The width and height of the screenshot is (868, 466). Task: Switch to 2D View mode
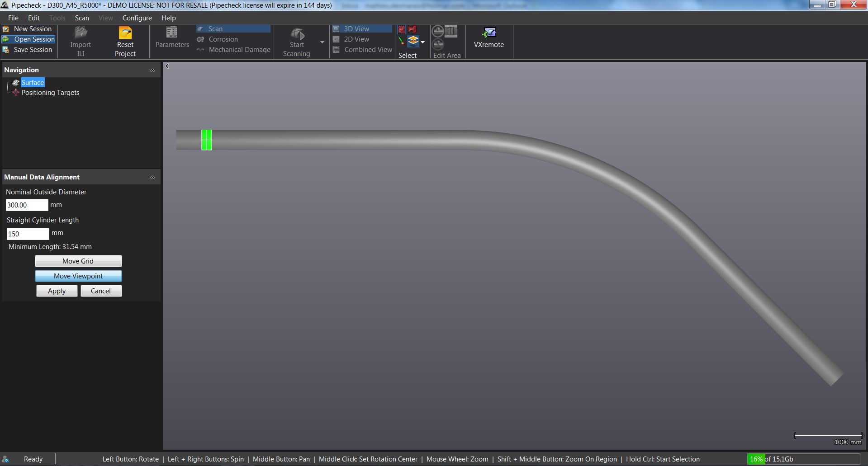point(356,39)
